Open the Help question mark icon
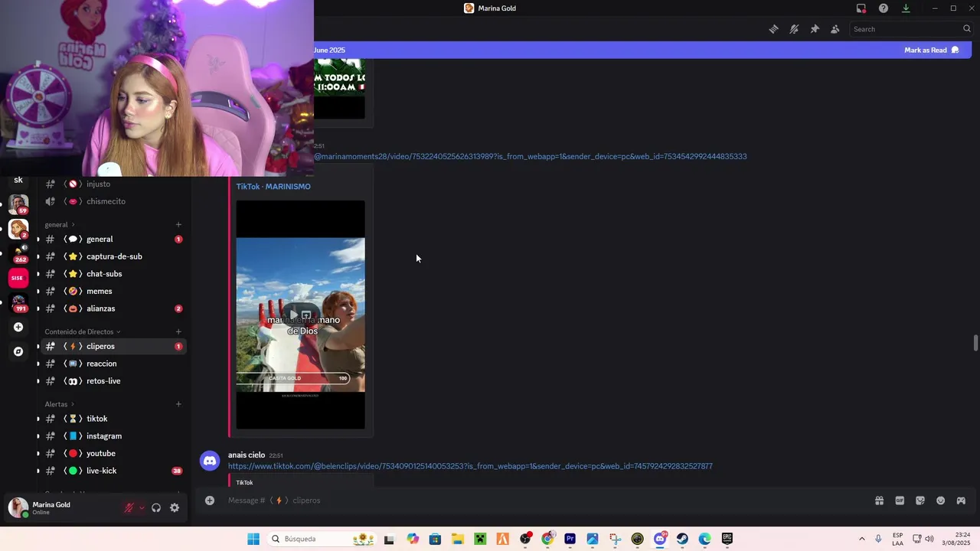This screenshot has height=551, width=980. (x=884, y=8)
